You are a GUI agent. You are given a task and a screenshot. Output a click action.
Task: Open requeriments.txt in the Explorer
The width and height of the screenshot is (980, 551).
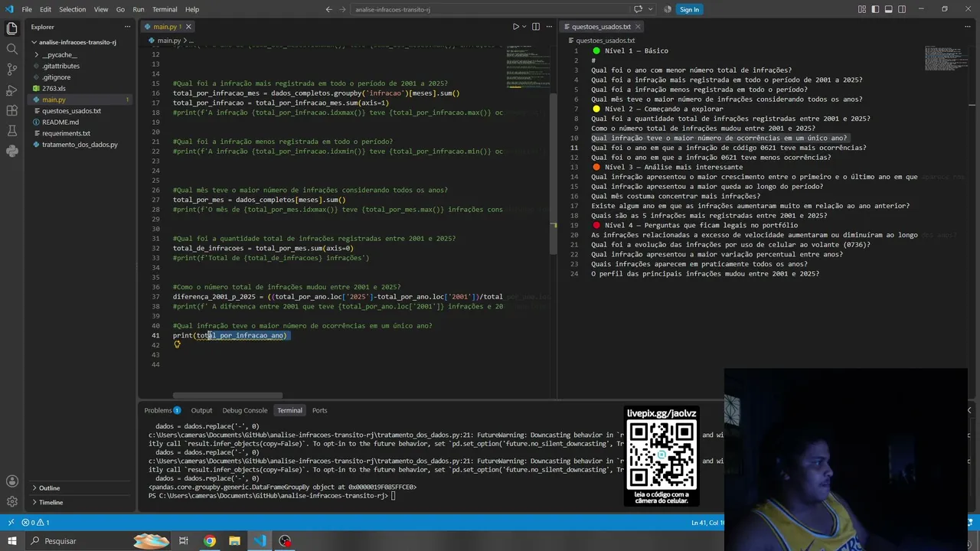tap(66, 133)
